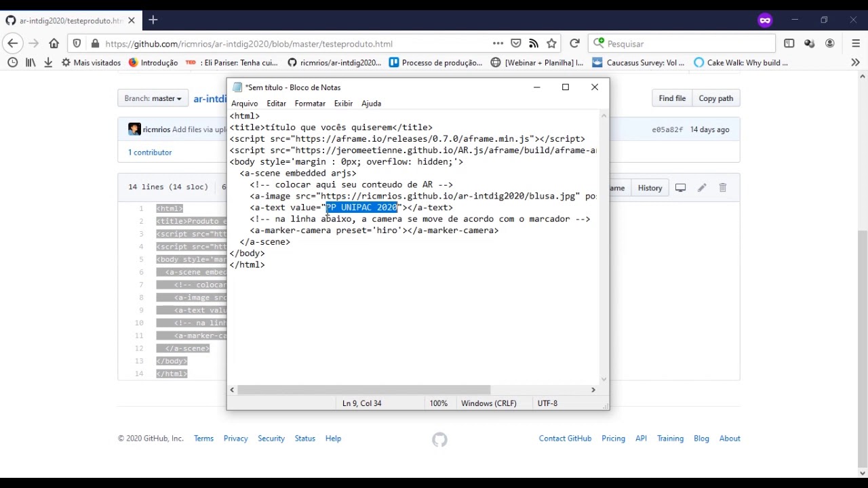
Task: Click the purple private browsing mask icon
Action: click(x=765, y=20)
